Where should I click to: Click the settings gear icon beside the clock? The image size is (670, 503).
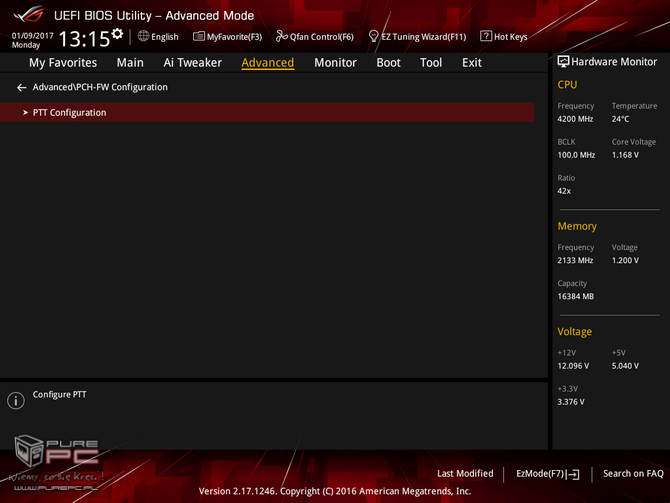117,34
